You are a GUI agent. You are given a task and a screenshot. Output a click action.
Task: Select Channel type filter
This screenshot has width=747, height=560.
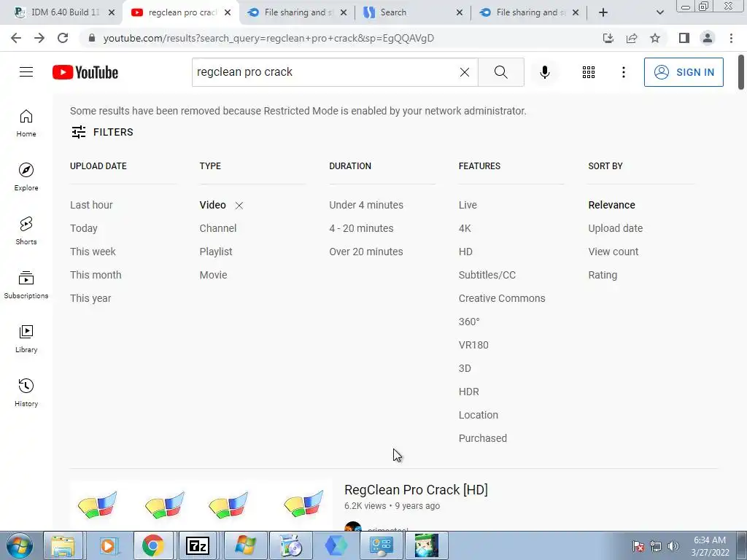[217, 228]
